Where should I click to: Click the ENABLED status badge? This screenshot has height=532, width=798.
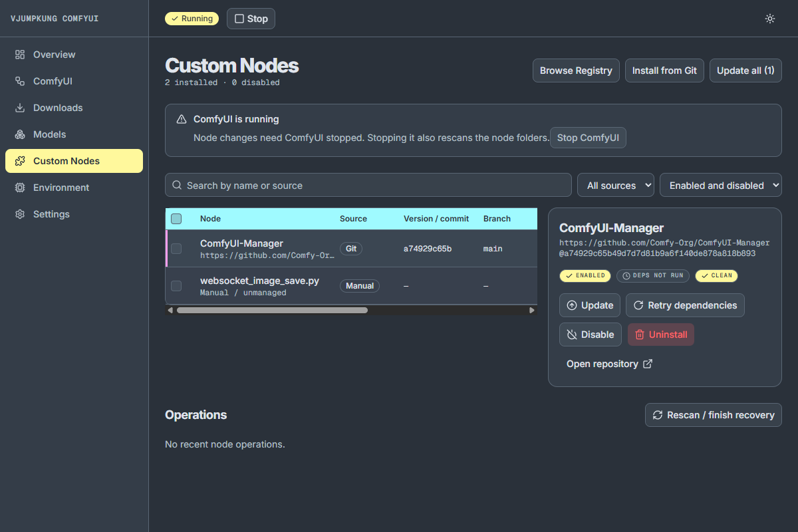click(x=585, y=275)
